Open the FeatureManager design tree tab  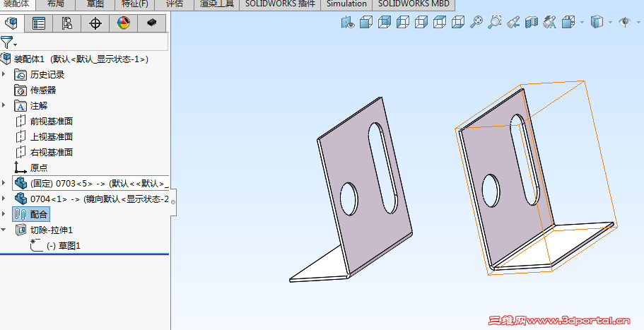(x=12, y=23)
